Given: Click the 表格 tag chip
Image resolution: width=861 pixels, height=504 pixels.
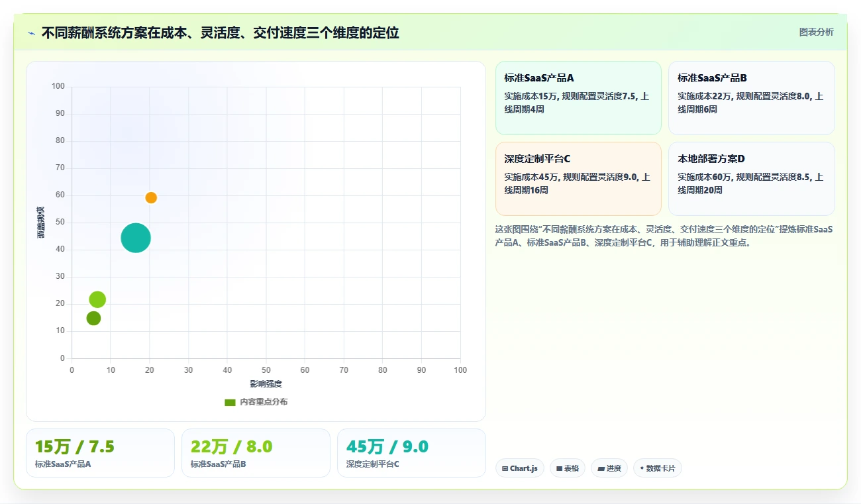Looking at the screenshot, I should pos(568,468).
